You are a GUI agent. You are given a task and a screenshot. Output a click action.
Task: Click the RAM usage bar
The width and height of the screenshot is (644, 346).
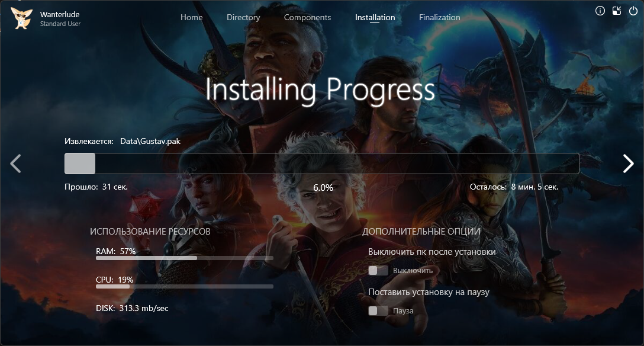coord(184,258)
